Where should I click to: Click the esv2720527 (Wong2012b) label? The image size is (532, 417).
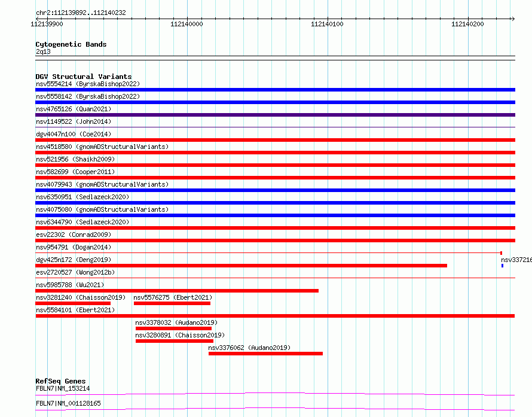pos(75,272)
